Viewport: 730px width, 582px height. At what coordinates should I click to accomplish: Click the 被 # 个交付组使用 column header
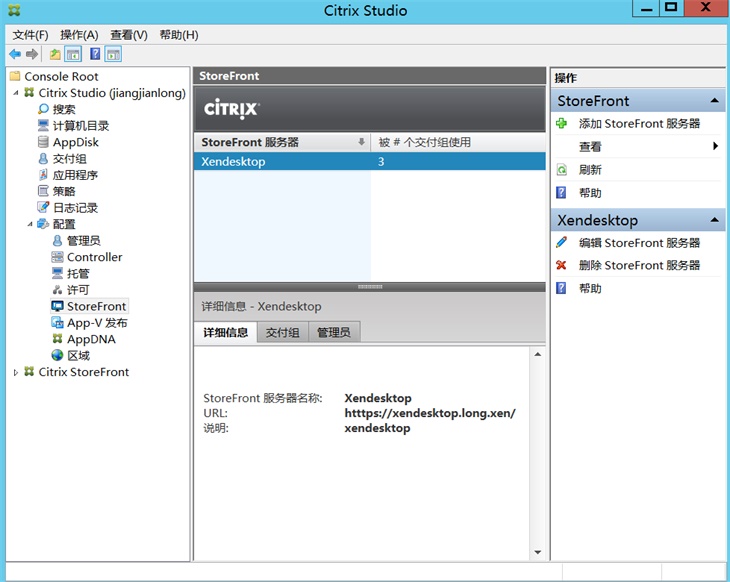click(x=458, y=142)
